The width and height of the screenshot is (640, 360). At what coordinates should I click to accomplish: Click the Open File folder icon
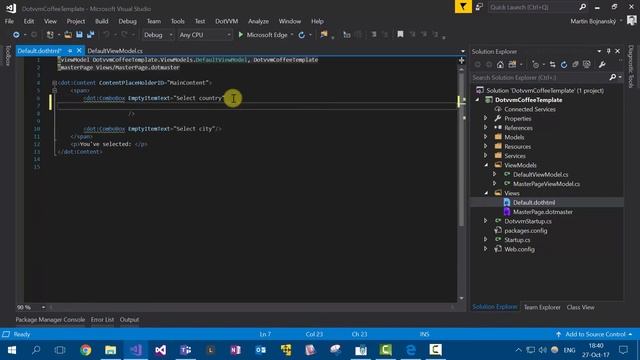(68, 35)
